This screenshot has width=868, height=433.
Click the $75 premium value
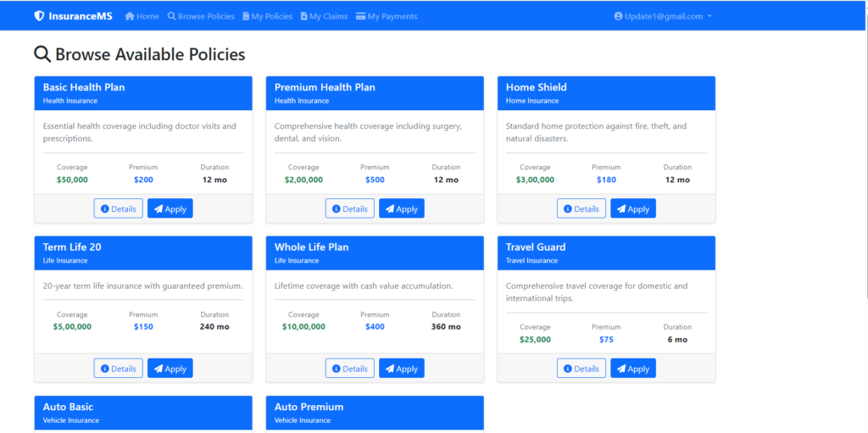(606, 340)
